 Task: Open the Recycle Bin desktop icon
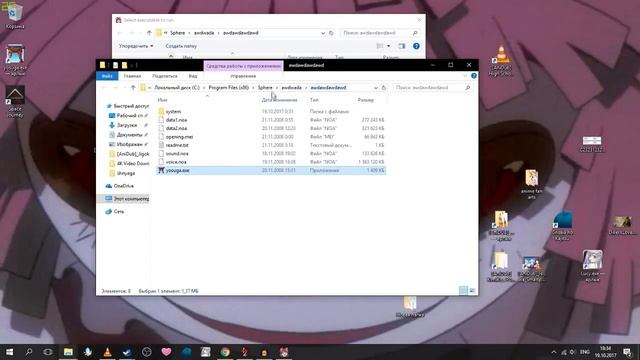click(x=15, y=16)
